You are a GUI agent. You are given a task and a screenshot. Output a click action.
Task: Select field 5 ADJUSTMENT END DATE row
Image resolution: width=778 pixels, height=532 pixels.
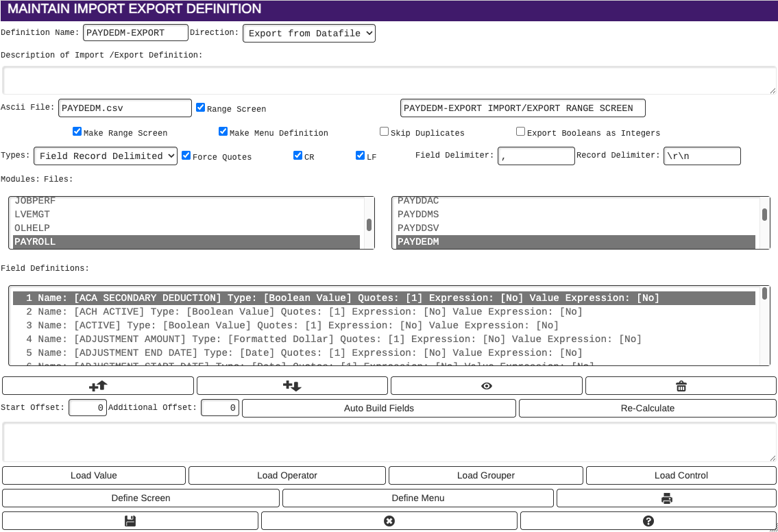pos(384,353)
